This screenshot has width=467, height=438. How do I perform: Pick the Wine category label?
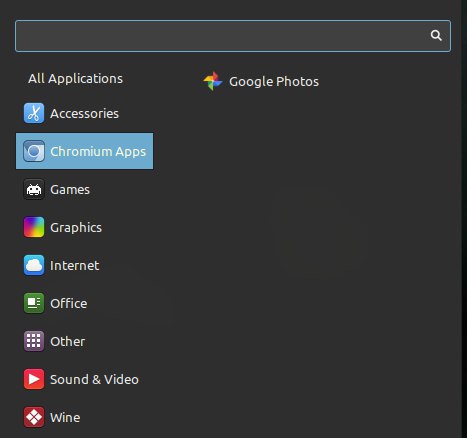coord(65,418)
